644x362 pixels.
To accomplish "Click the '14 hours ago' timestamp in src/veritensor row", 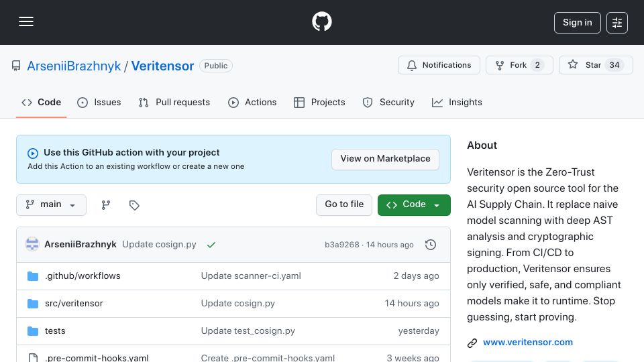I will pyautogui.click(x=412, y=303).
